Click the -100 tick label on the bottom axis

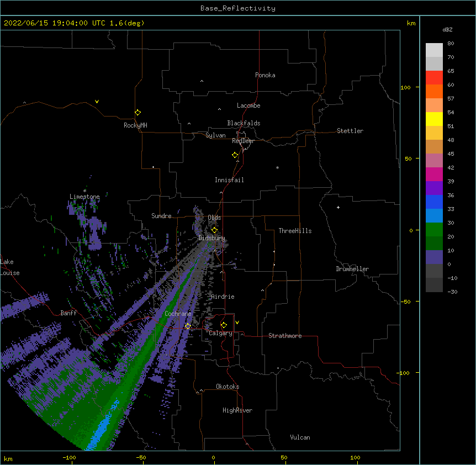pyautogui.click(x=69, y=457)
